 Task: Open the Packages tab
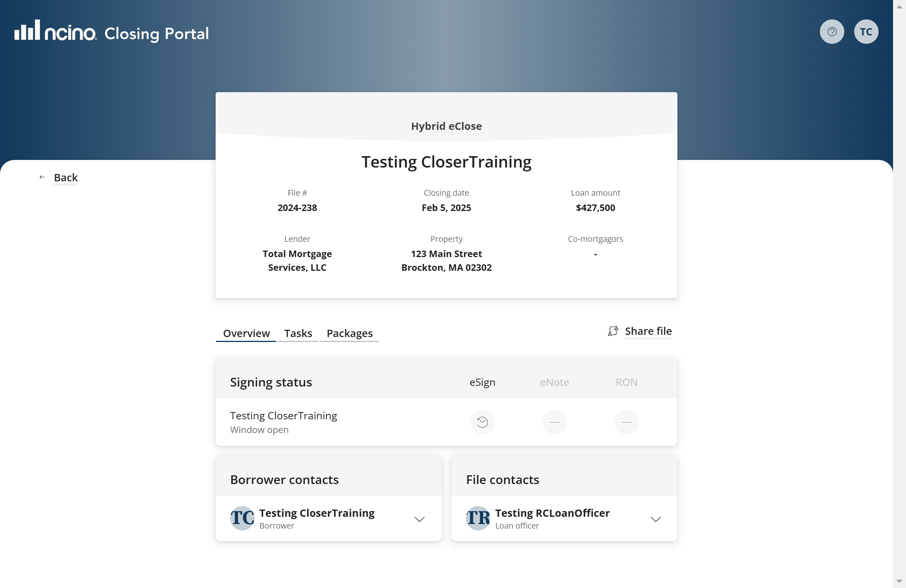coord(349,333)
